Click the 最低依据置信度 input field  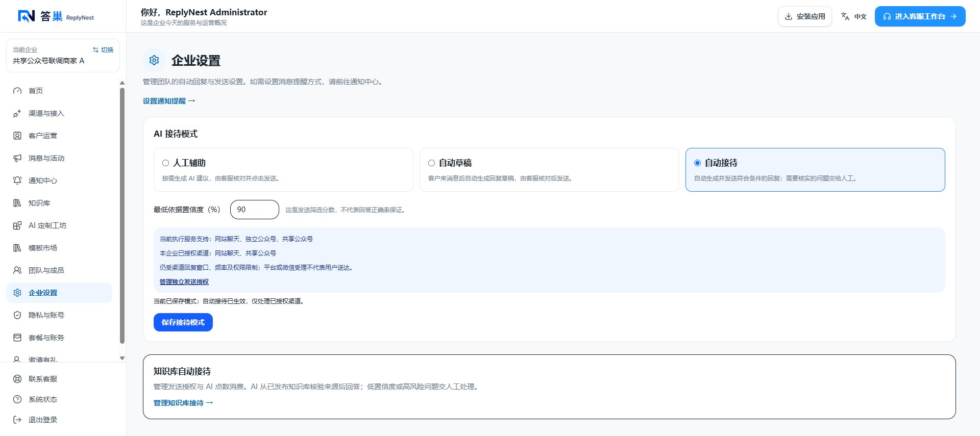[255, 210]
